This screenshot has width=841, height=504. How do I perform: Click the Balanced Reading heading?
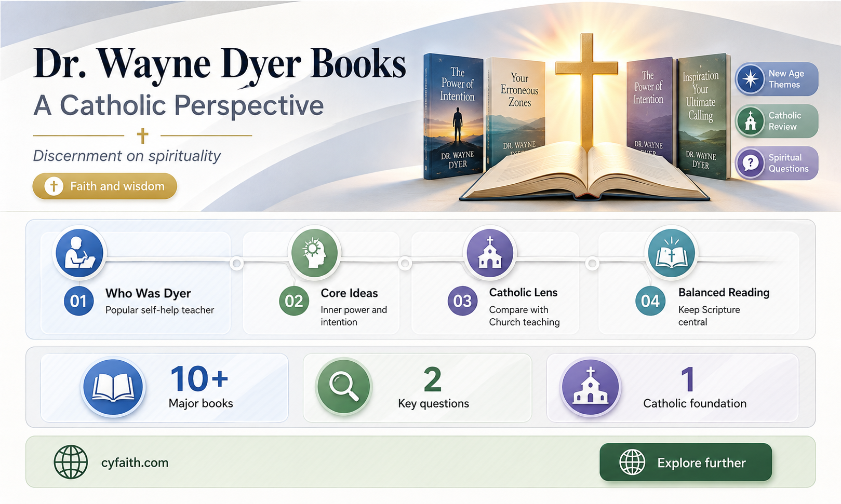[x=724, y=293]
